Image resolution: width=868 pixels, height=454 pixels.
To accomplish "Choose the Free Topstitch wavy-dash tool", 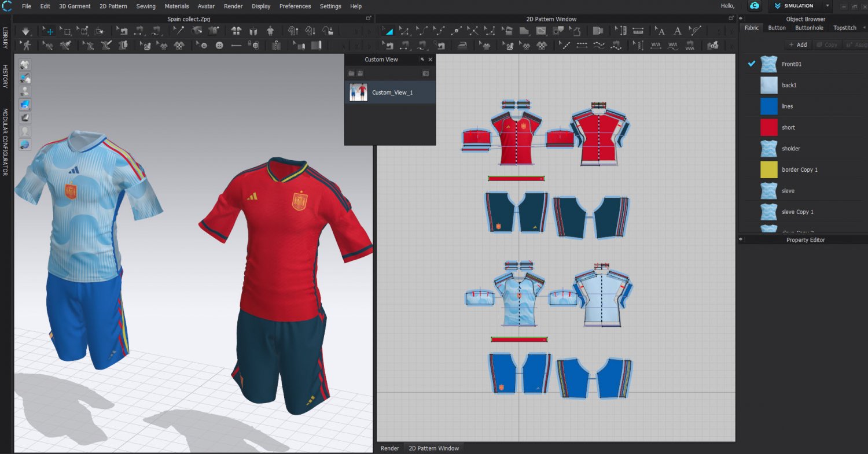I will pyautogui.click(x=599, y=45).
